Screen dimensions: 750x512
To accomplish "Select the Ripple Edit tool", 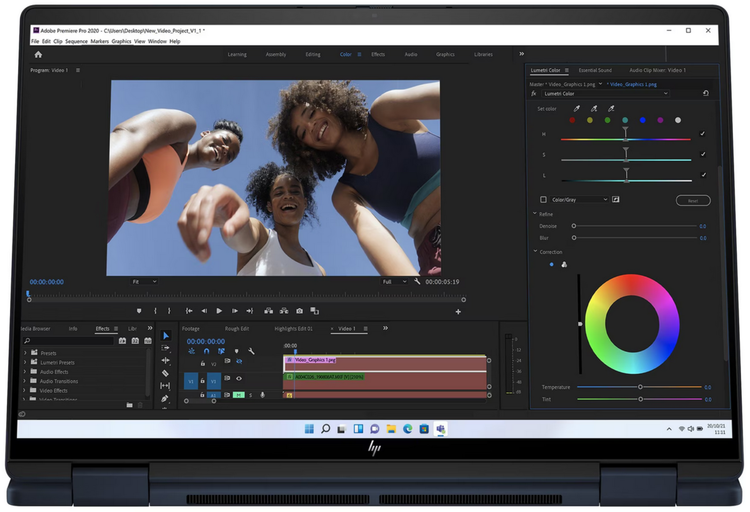I will (x=165, y=360).
